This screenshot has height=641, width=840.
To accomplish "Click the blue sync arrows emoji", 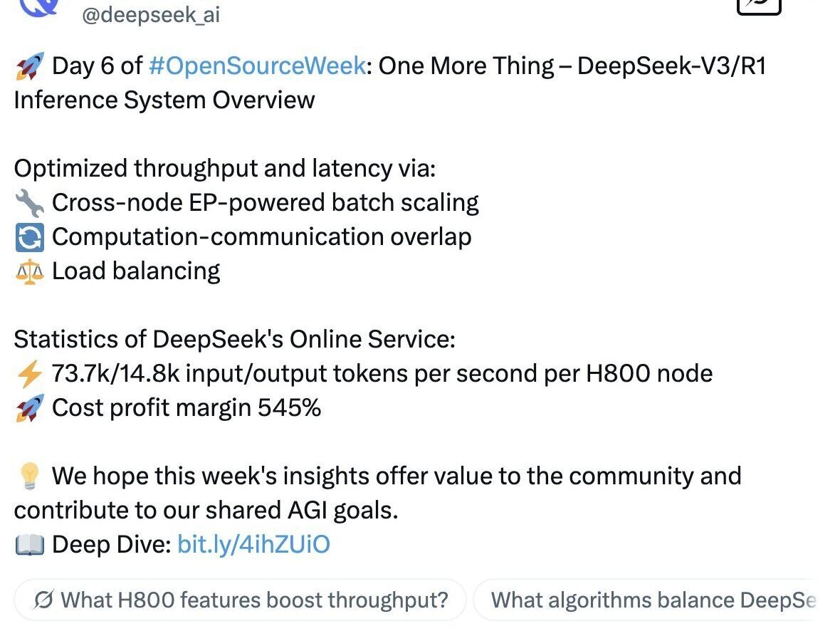I will [29, 237].
